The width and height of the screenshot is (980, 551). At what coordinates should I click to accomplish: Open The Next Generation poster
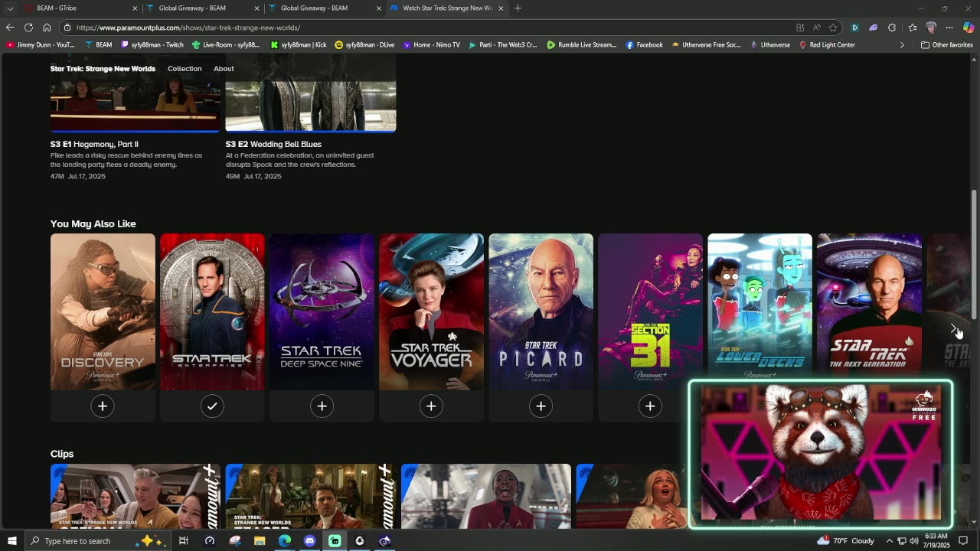point(869,306)
